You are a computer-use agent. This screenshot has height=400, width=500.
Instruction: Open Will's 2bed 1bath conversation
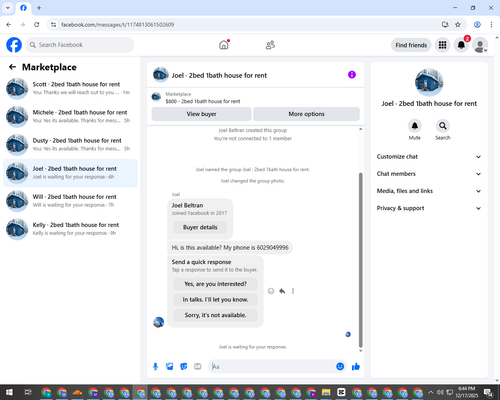(x=70, y=201)
